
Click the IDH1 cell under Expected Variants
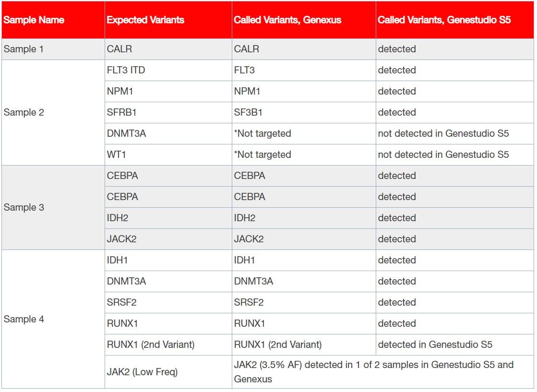(118, 260)
